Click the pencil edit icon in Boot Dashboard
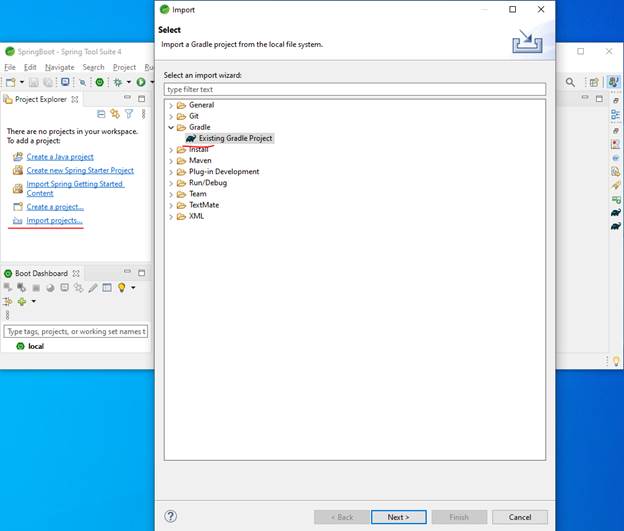The image size is (624, 531). coord(93,288)
